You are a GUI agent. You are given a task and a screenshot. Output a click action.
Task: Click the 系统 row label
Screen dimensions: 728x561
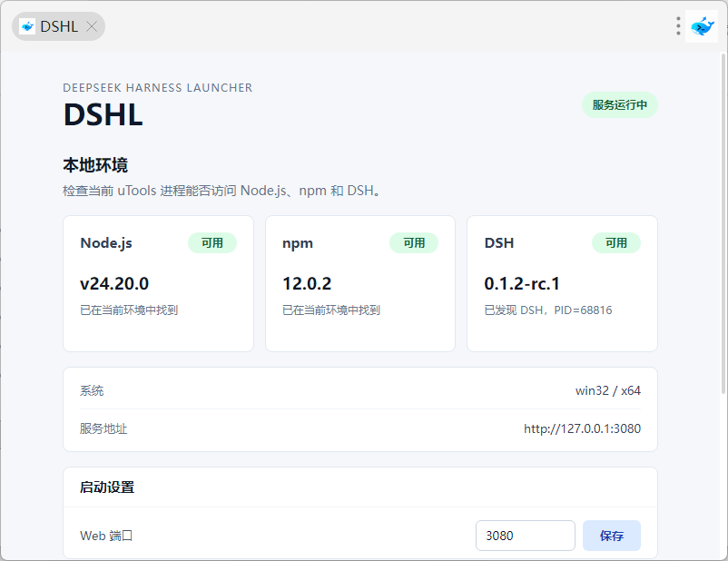tap(92, 390)
